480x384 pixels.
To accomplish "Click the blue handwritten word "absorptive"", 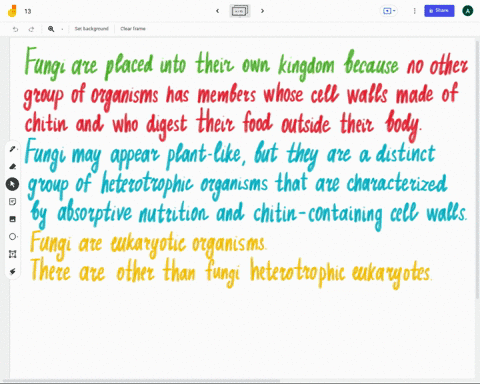I will point(94,212).
